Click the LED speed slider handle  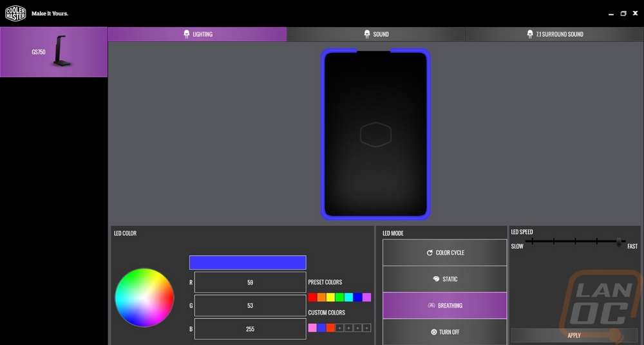pos(618,242)
